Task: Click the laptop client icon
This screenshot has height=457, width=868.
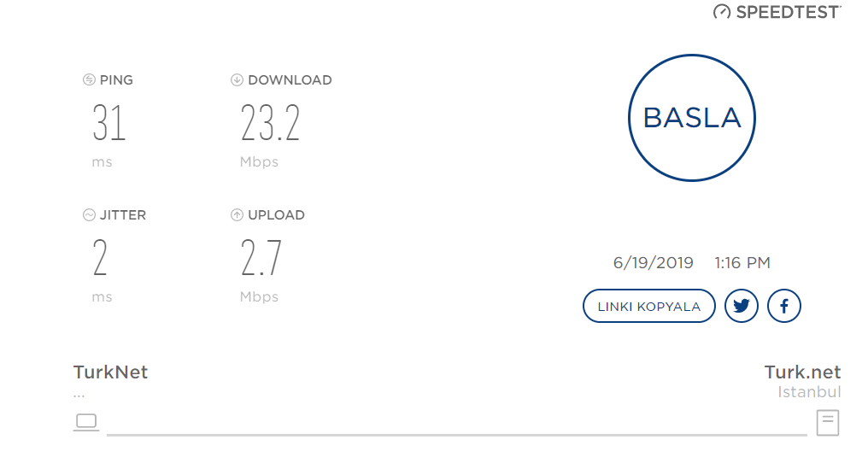Action: point(86,422)
